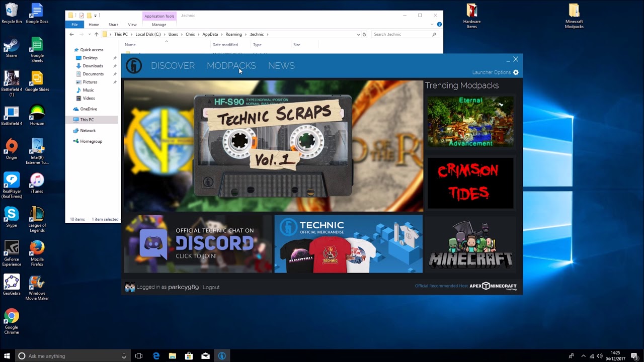Screen dimensions: 644x362
Task: Open Skype desktop icon
Action: pos(12,217)
